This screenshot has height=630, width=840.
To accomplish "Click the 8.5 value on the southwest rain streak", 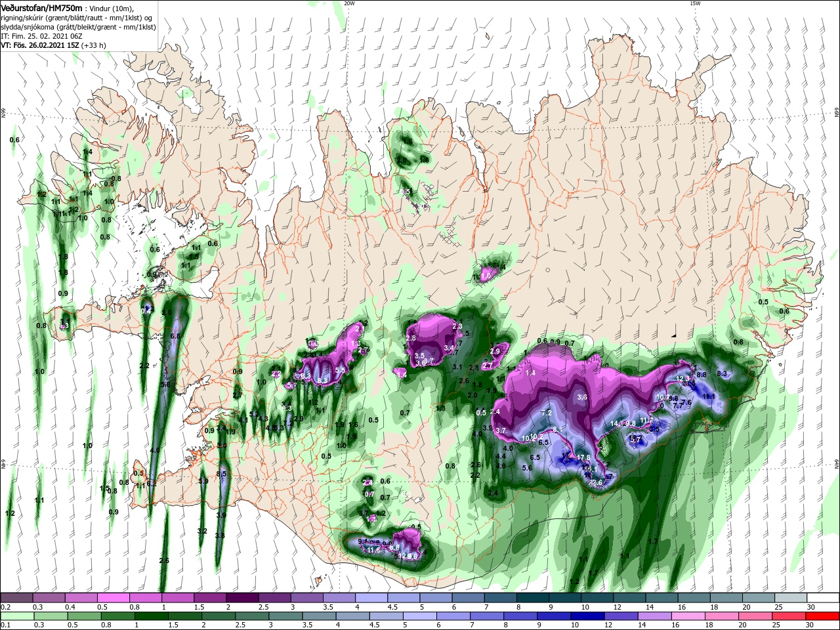I will pyautogui.click(x=221, y=474).
